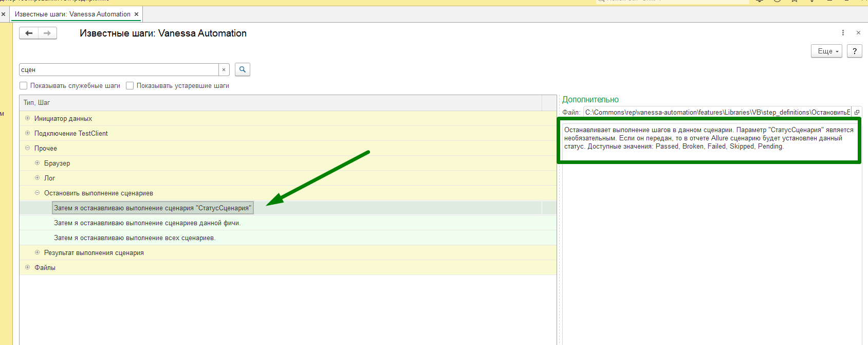The width and height of the screenshot is (868, 345).
Task: Expand Результат выполнения сценария node
Action: 37,252
